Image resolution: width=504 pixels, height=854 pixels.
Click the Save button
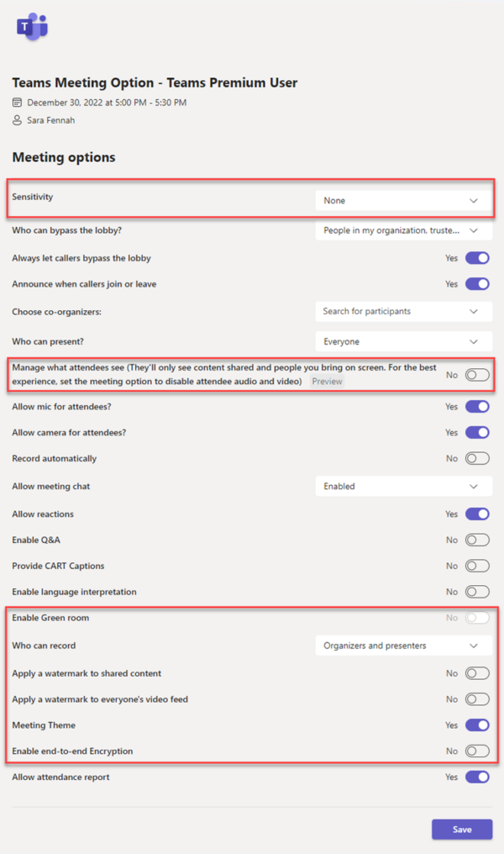click(x=461, y=829)
